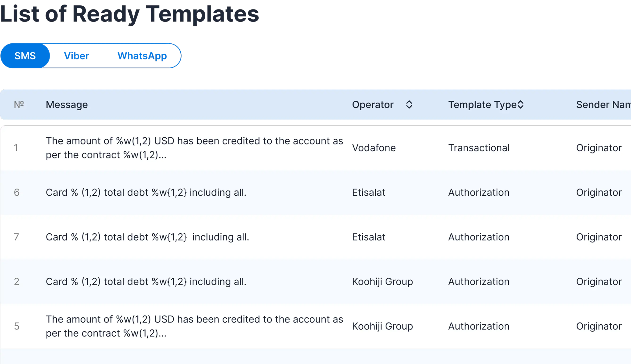Select the SMS tab
Screen dimensions: 631x364
pyautogui.click(x=25, y=56)
